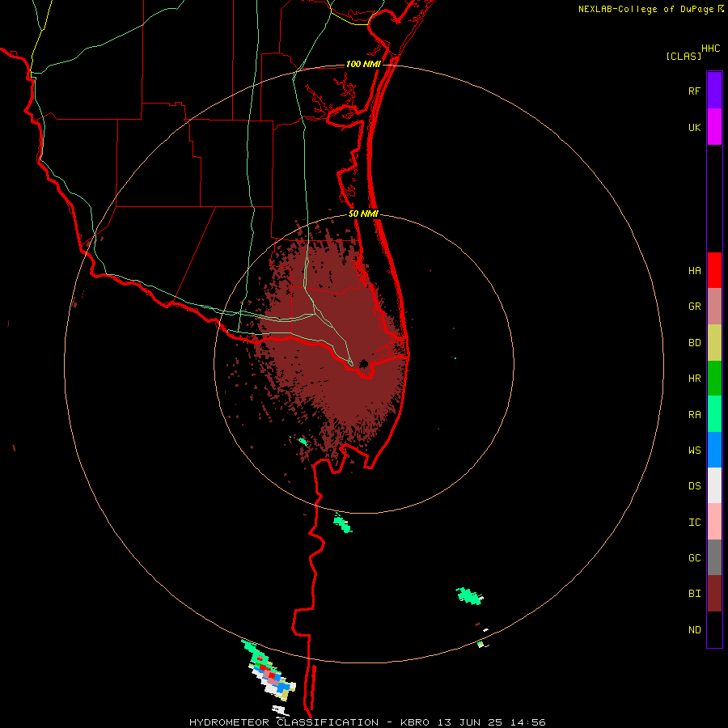Click the 'BI' legend label

point(694,594)
